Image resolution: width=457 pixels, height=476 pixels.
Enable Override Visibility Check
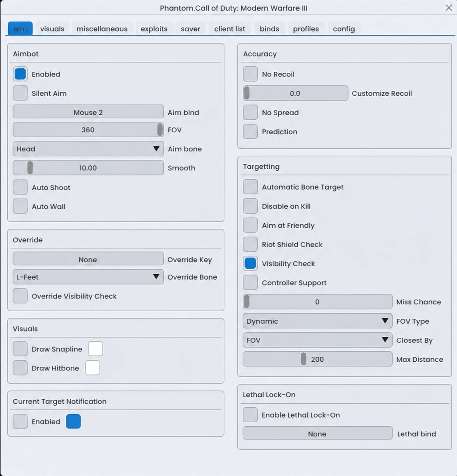[20, 296]
